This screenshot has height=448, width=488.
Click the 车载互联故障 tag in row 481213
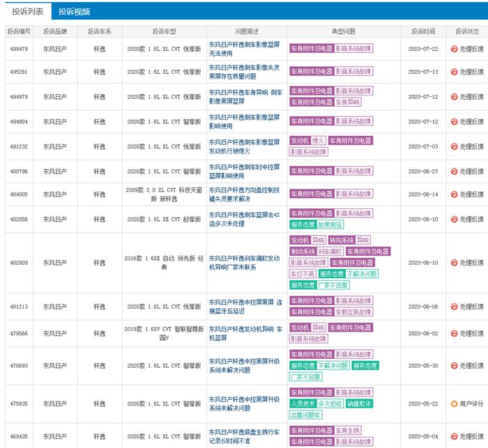pyautogui.click(x=353, y=311)
